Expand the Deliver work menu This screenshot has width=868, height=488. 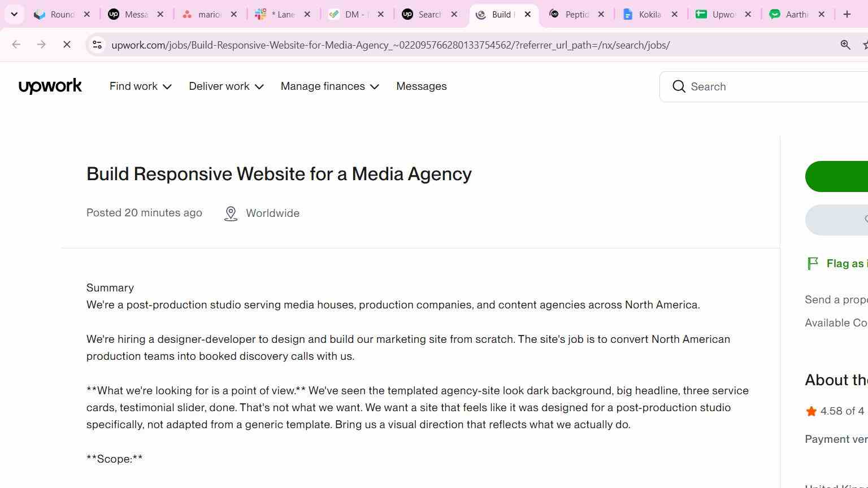(226, 86)
